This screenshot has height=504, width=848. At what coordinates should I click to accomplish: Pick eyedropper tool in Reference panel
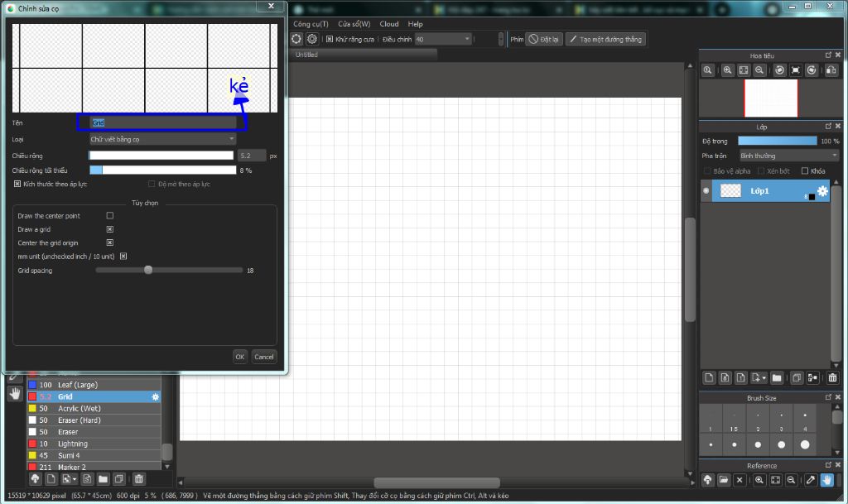tap(811, 480)
